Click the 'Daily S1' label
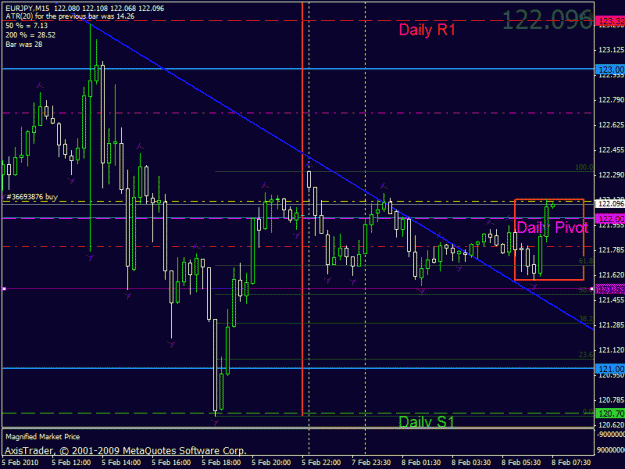 (x=426, y=422)
